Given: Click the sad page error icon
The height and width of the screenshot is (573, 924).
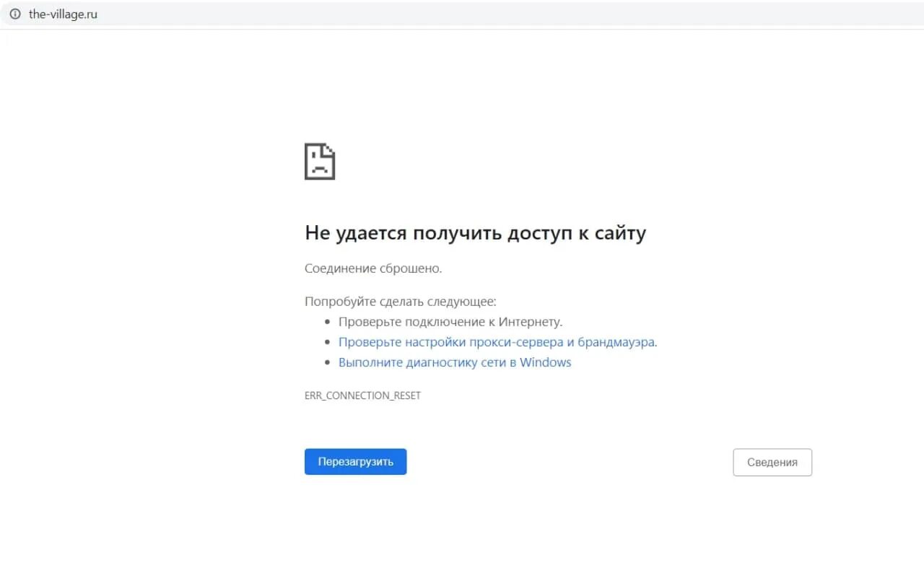Looking at the screenshot, I should 320,161.
